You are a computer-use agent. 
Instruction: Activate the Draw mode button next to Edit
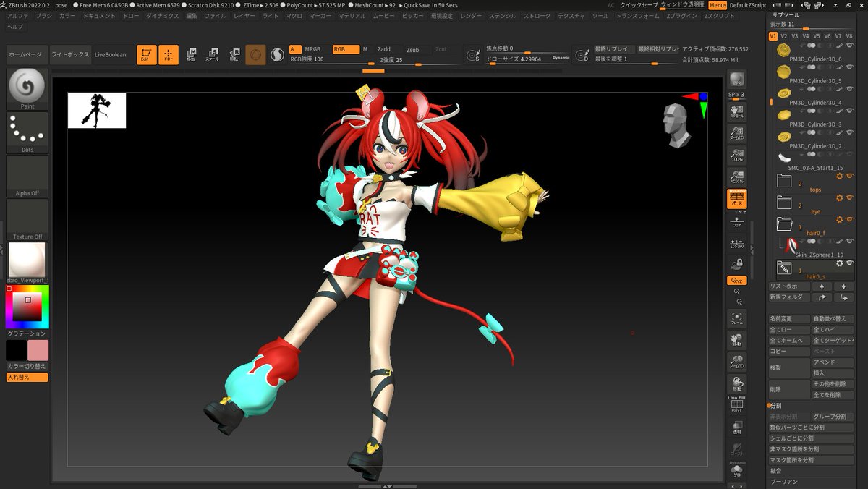click(x=169, y=55)
